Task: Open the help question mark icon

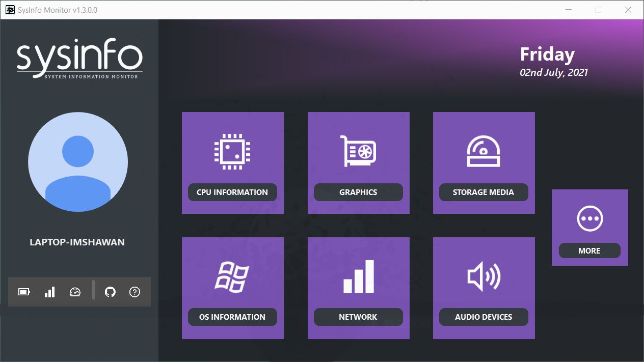Action: [135, 292]
